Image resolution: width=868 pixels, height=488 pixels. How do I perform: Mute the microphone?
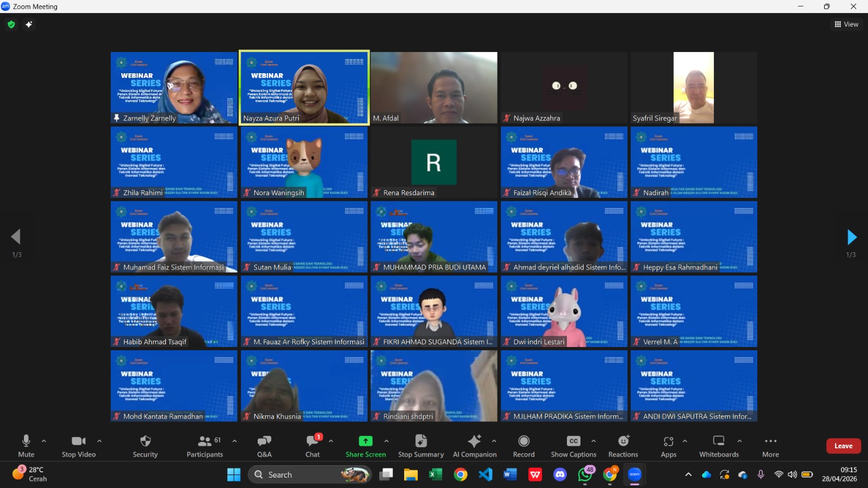(x=26, y=445)
